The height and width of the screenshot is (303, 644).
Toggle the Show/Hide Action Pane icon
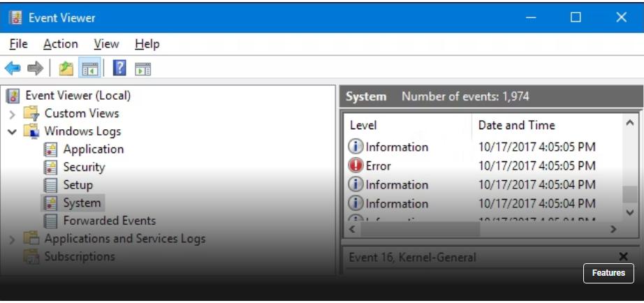coord(142,68)
